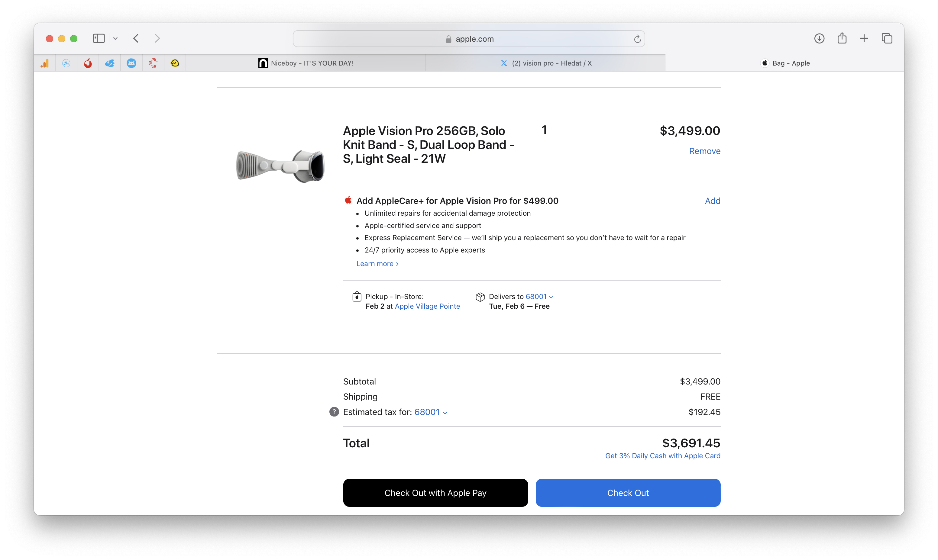Remove the Apple Vision Pro from bag
Image resolution: width=938 pixels, height=560 pixels.
pyautogui.click(x=704, y=150)
